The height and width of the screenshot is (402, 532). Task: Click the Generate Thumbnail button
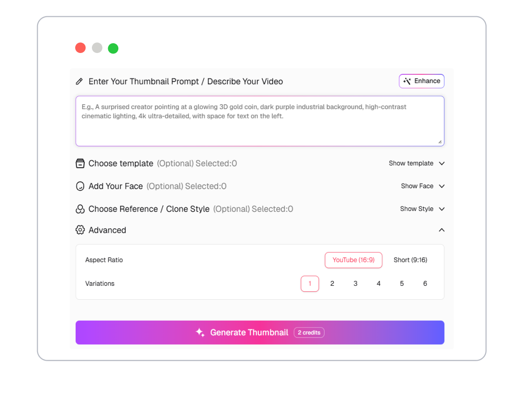coord(260,332)
